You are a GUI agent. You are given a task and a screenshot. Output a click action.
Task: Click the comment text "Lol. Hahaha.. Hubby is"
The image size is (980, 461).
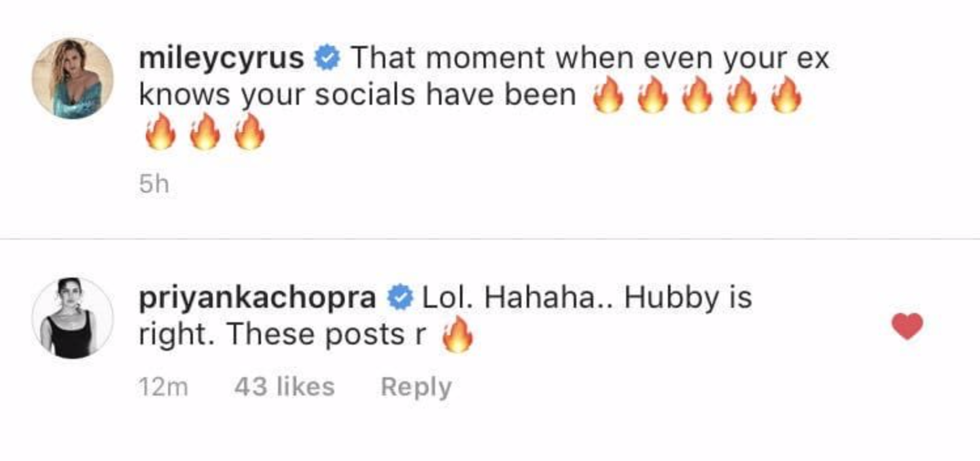tap(587, 299)
